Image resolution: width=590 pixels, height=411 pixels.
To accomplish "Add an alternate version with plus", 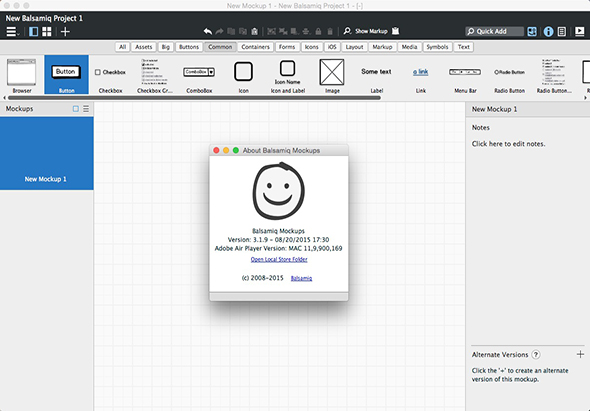I will (x=580, y=354).
